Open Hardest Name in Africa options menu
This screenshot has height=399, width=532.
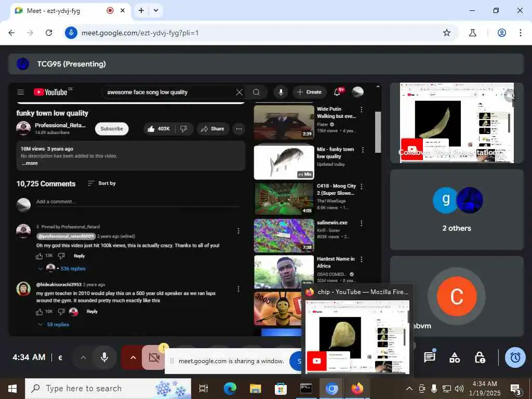362,260
